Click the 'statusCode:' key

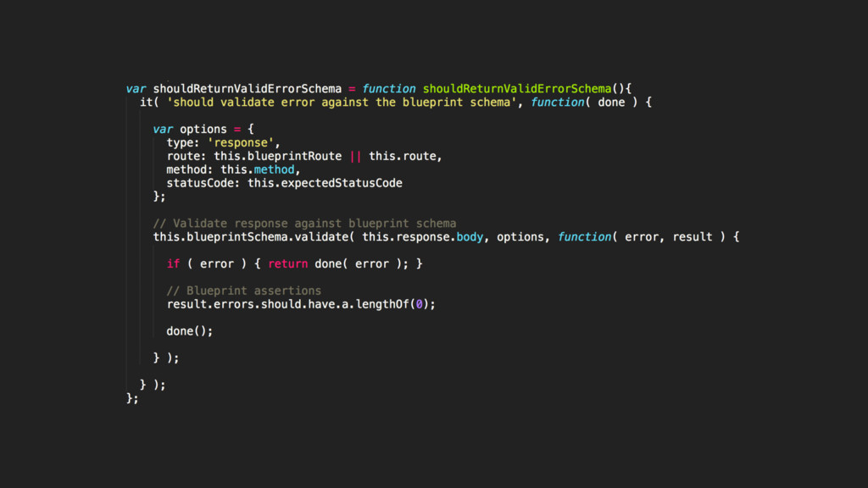(x=203, y=183)
